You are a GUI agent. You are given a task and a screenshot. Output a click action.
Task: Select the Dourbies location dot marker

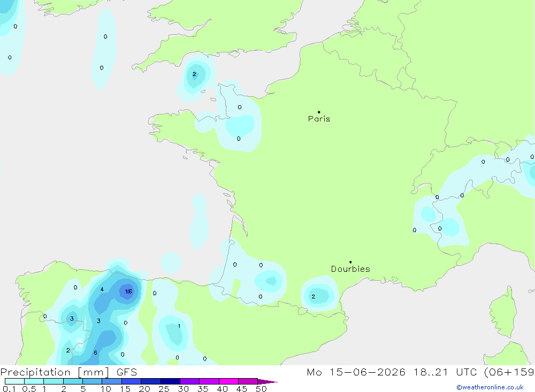350,262
